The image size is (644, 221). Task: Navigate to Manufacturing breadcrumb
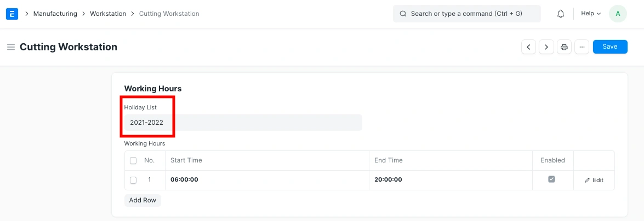[x=55, y=14]
